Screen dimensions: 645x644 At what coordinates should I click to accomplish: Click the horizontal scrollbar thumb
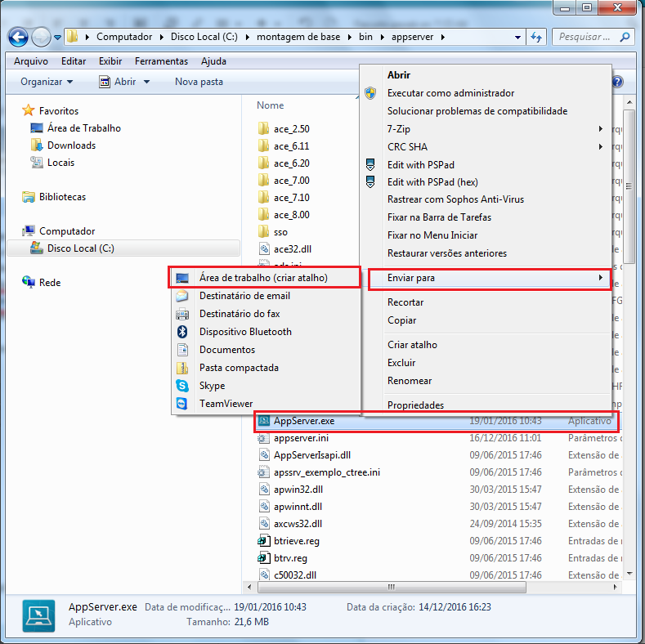392,587
